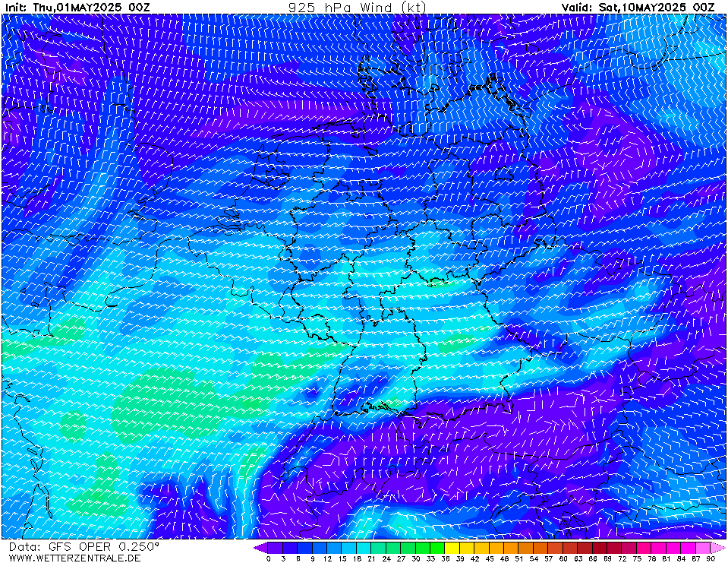
Task: Select the green legend swatch between 33 and 36
Action: (438, 548)
